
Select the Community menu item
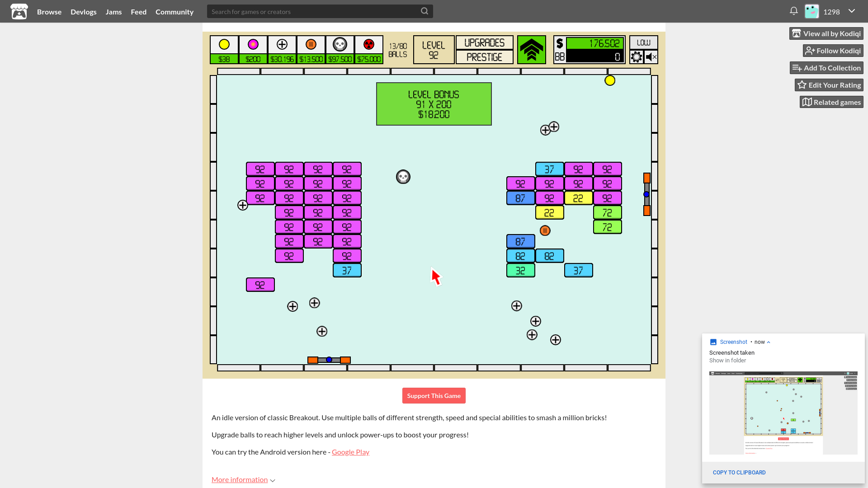click(175, 11)
